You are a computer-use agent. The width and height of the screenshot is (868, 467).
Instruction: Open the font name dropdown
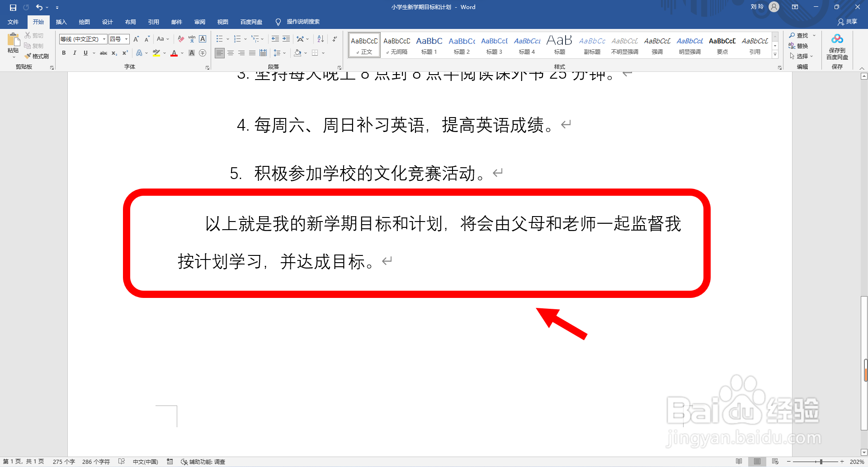104,39
